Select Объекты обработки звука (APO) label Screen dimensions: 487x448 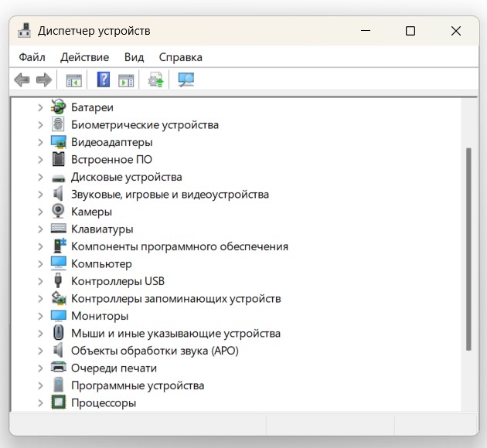pos(155,351)
